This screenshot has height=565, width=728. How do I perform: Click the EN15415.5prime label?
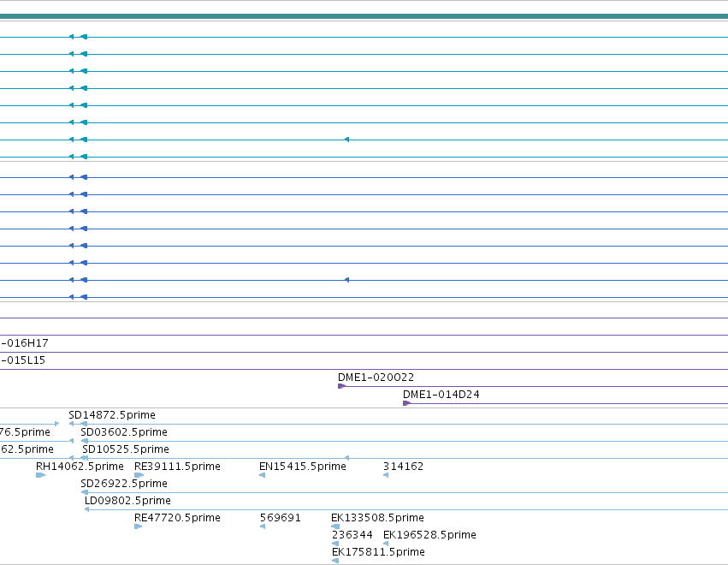click(x=303, y=467)
